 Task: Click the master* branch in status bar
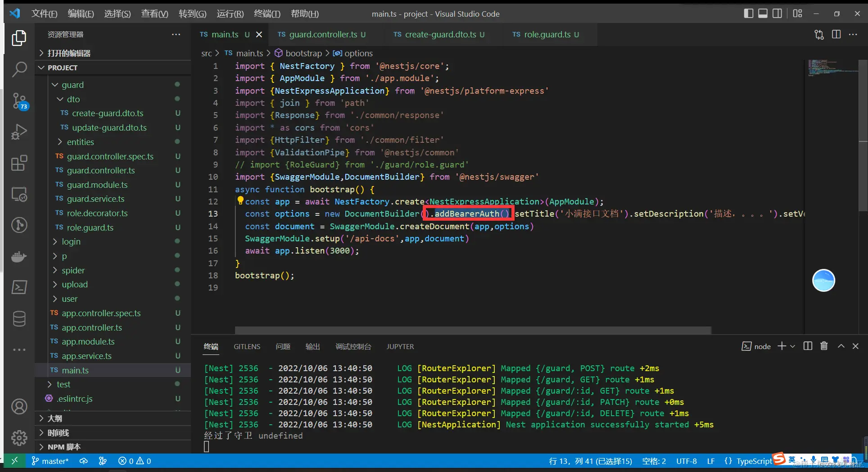click(x=50, y=461)
